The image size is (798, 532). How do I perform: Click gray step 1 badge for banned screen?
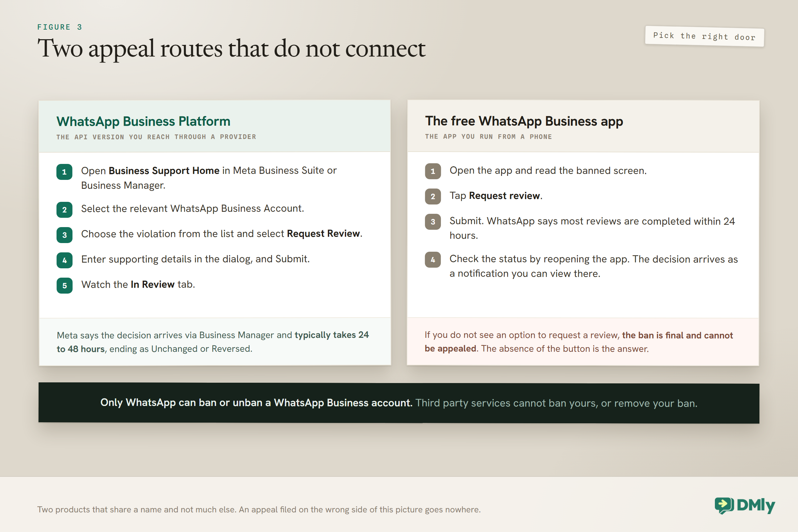click(433, 171)
